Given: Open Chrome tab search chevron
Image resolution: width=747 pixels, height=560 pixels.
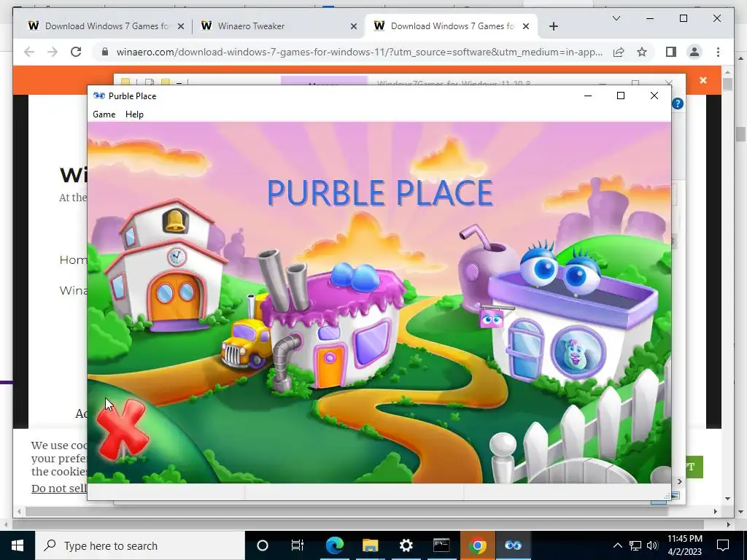Looking at the screenshot, I should (616, 18).
